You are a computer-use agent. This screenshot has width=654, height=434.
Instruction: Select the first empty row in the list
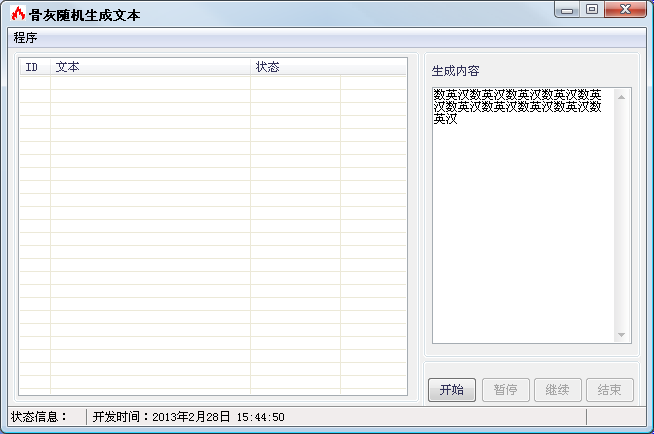tap(213, 83)
